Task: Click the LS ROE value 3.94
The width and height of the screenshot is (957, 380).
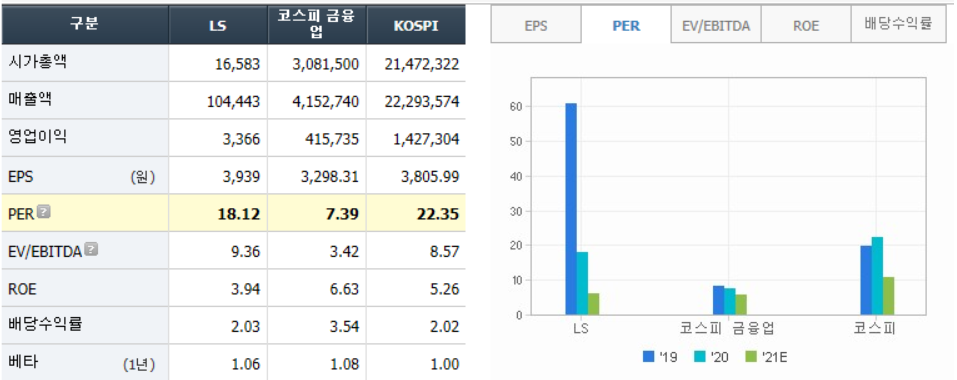Action: coord(247,289)
